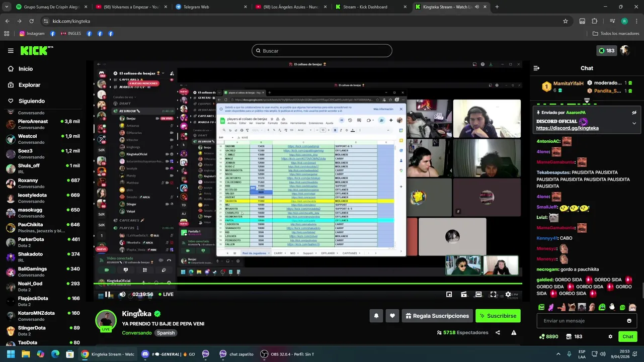Click StingerDota in the following list
Image resolution: width=644 pixels, height=362 pixels.
point(43,331)
